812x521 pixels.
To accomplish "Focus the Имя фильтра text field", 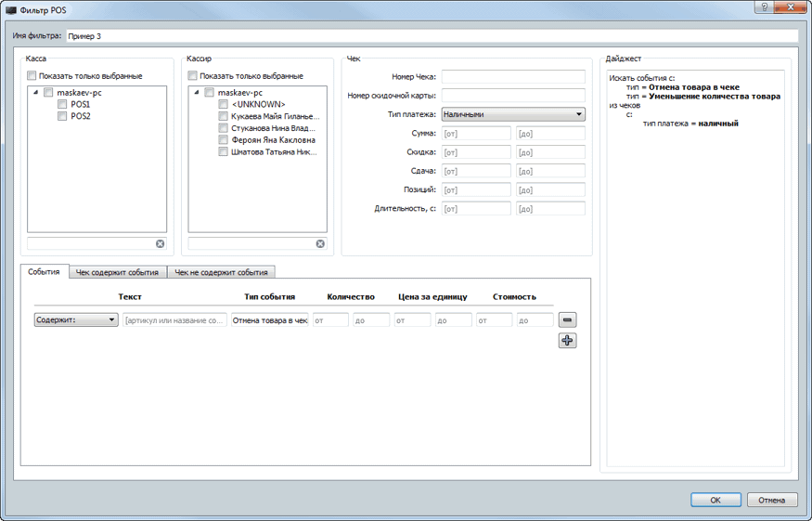I will click(431, 36).
